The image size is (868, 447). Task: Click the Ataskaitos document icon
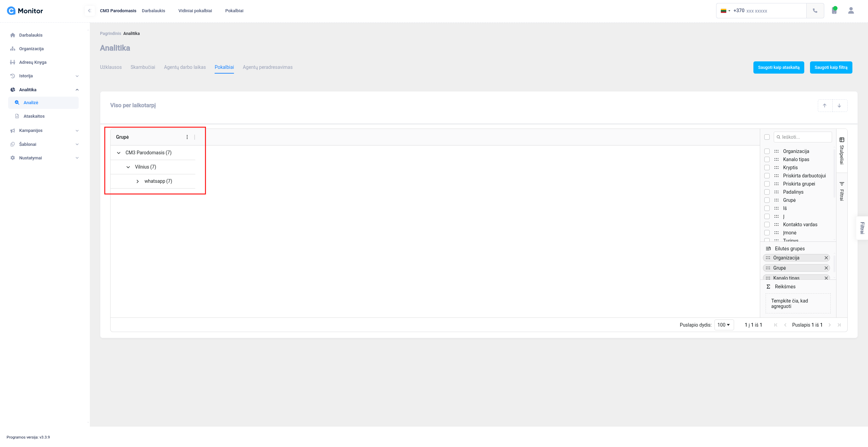17,116
